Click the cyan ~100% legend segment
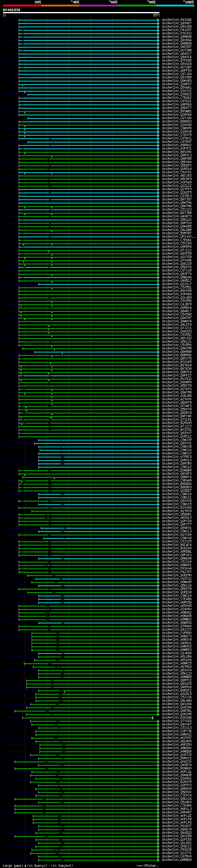 175,6
